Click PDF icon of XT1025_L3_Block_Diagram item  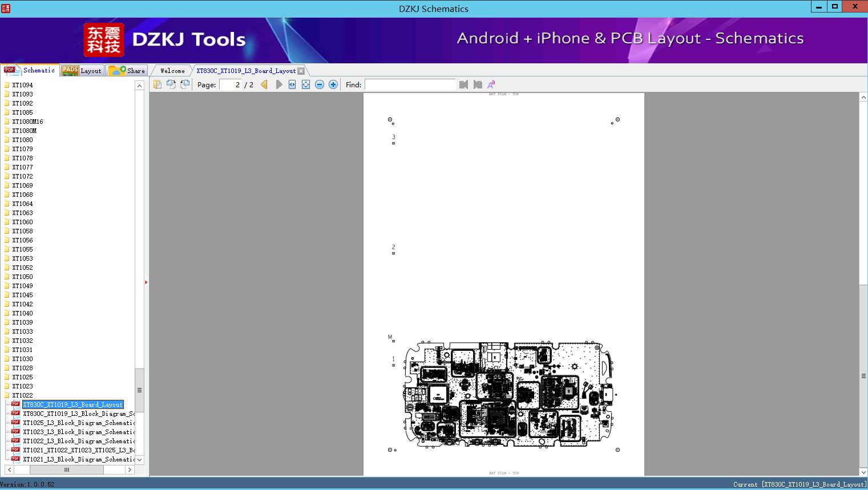tap(15, 422)
